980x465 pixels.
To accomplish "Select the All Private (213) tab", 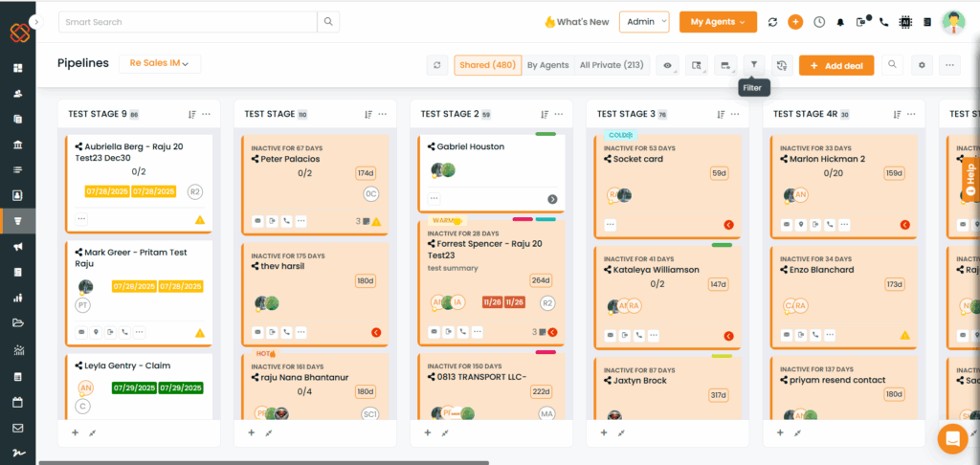I will pos(612,65).
